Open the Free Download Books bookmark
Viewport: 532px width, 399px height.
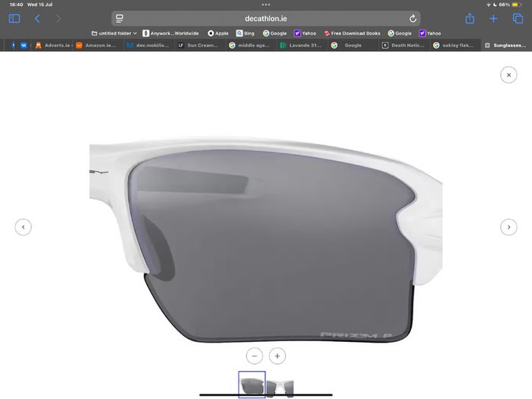click(x=352, y=33)
